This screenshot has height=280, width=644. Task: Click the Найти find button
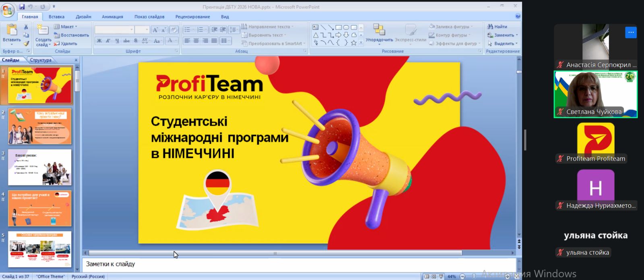(x=497, y=27)
